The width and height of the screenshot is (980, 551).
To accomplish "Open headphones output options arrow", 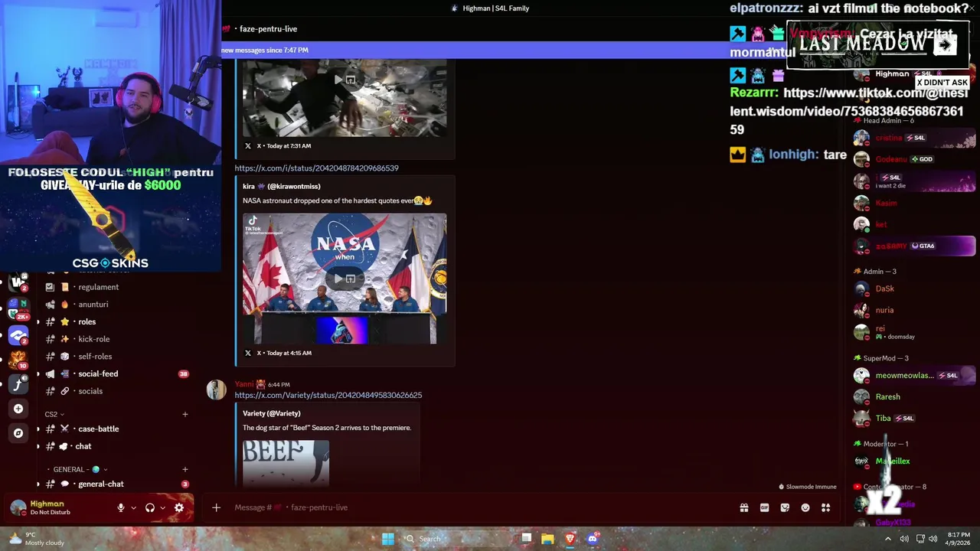I will point(162,507).
